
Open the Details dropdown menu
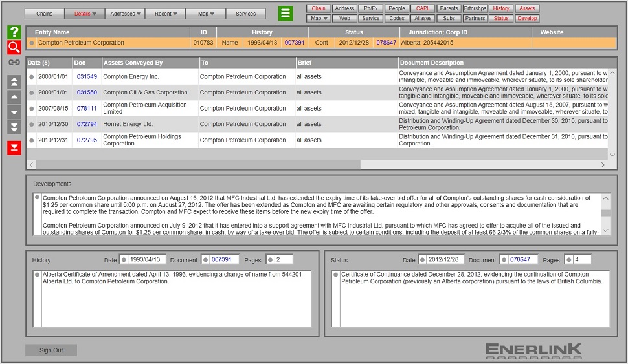tap(85, 14)
